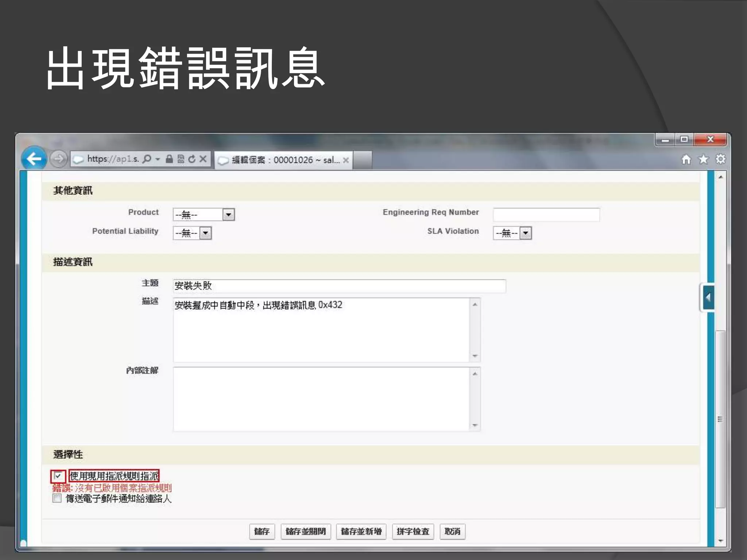Click the 主題 field containing 安裝失敗
This screenshot has height=560, width=747.
click(339, 286)
